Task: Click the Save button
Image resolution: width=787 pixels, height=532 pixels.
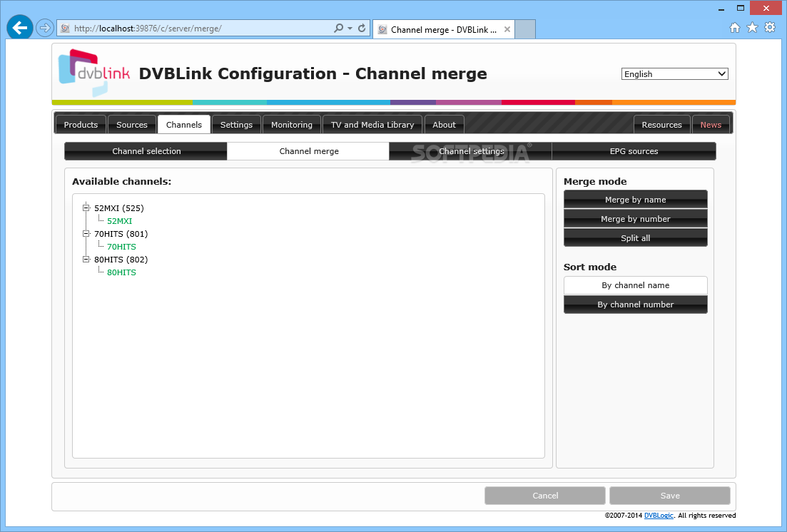Action: [x=670, y=496]
